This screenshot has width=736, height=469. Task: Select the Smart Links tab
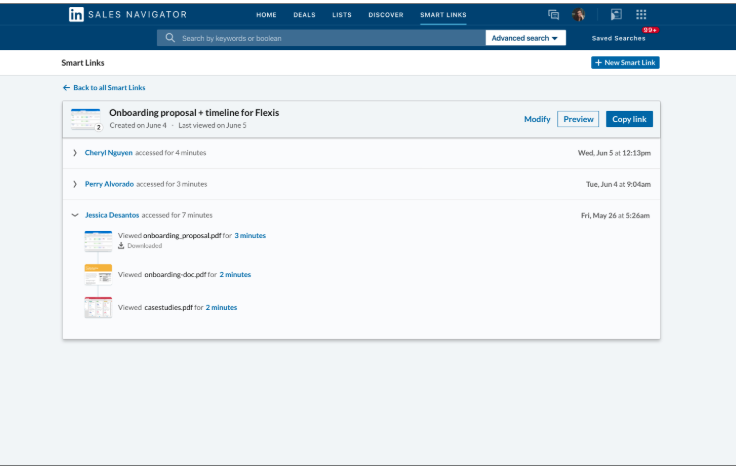click(x=443, y=15)
